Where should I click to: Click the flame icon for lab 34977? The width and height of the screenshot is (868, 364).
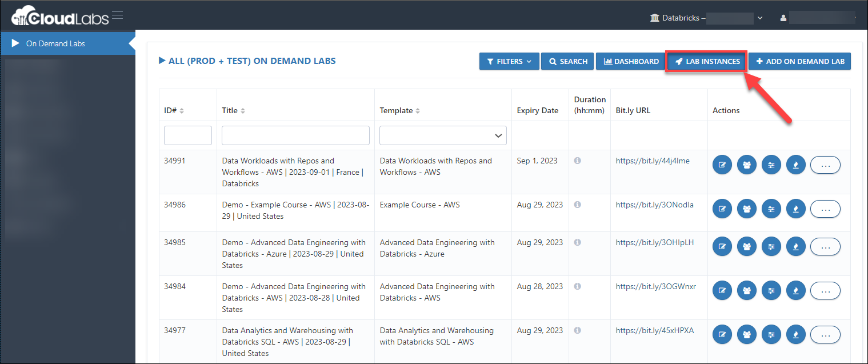pyautogui.click(x=796, y=335)
